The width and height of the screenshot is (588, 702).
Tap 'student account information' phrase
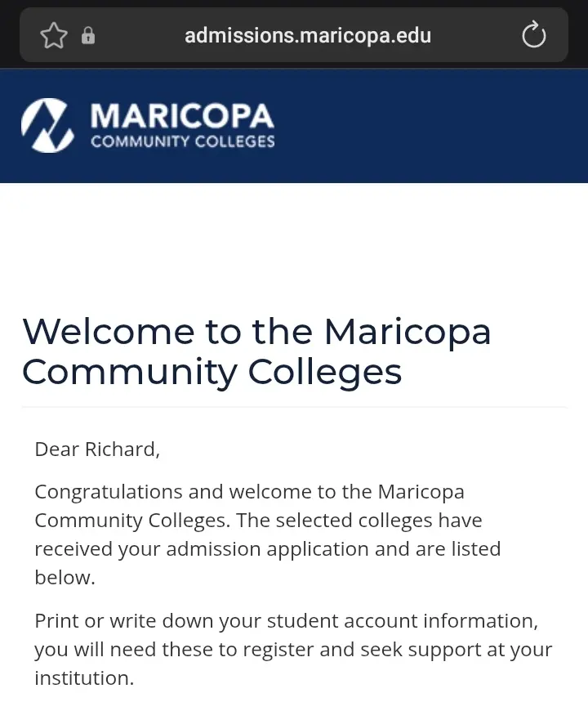401,621
